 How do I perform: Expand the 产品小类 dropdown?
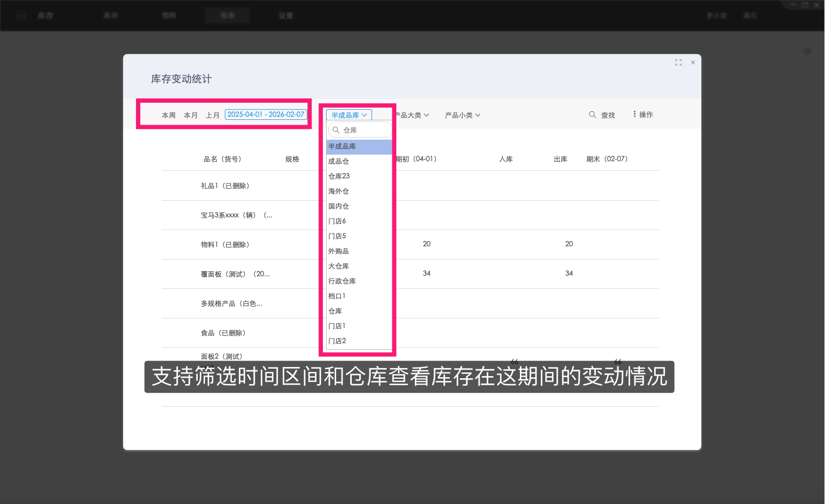point(463,115)
